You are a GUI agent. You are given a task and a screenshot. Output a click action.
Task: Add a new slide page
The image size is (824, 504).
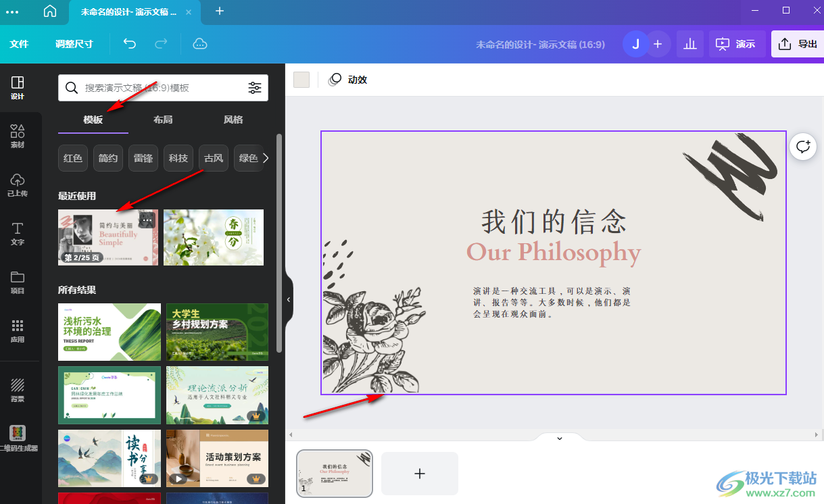(420, 474)
